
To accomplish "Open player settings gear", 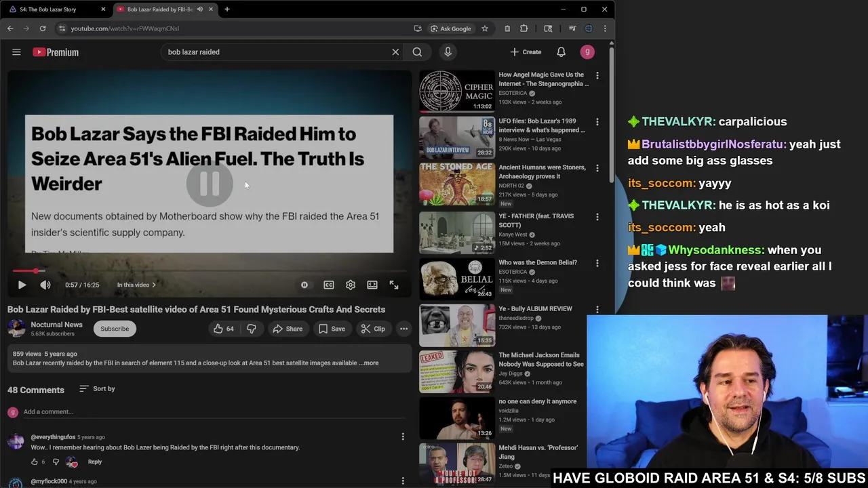I will click(x=351, y=285).
